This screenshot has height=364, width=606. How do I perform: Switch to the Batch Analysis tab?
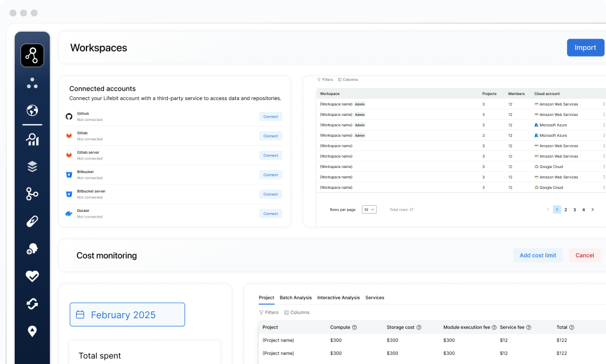(296, 297)
